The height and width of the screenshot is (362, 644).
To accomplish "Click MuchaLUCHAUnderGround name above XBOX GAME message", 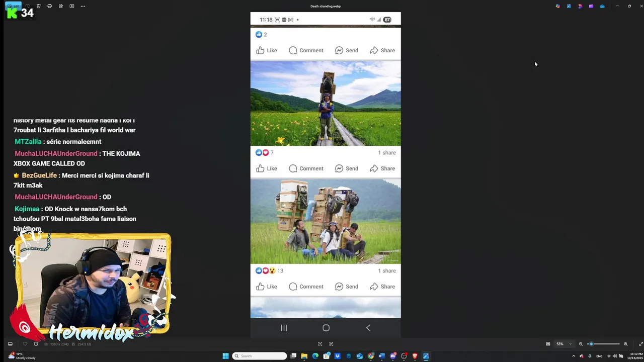I will tap(56, 153).
